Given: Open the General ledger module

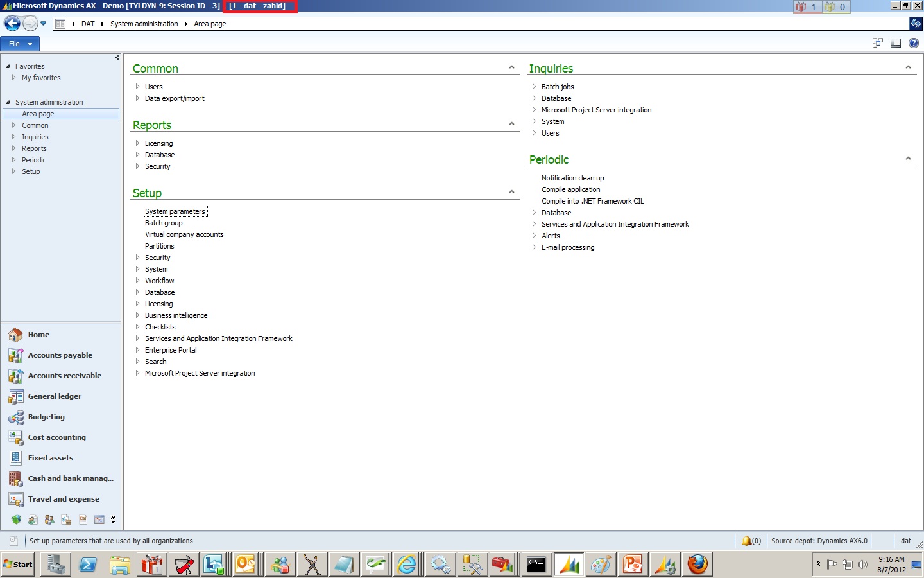Looking at the screenshot, I should (x=55, y=396).
